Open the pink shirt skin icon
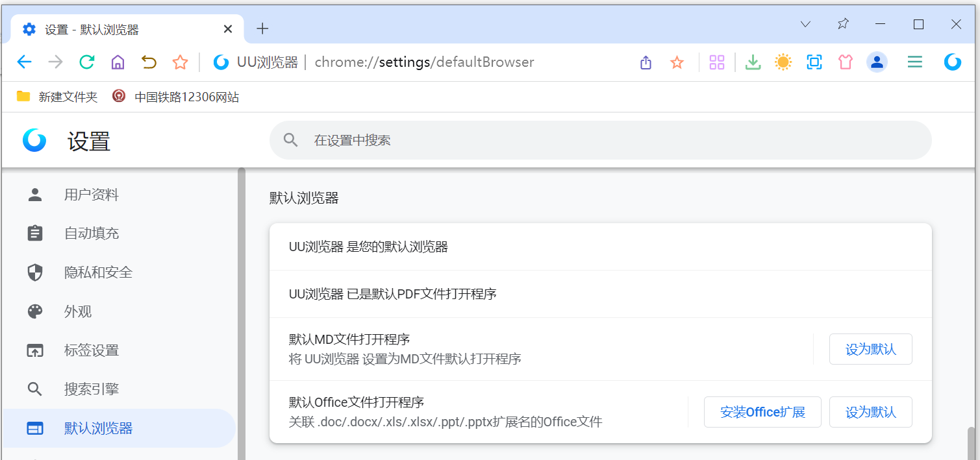This screenshot has height=460, width=980. point(845,62)
